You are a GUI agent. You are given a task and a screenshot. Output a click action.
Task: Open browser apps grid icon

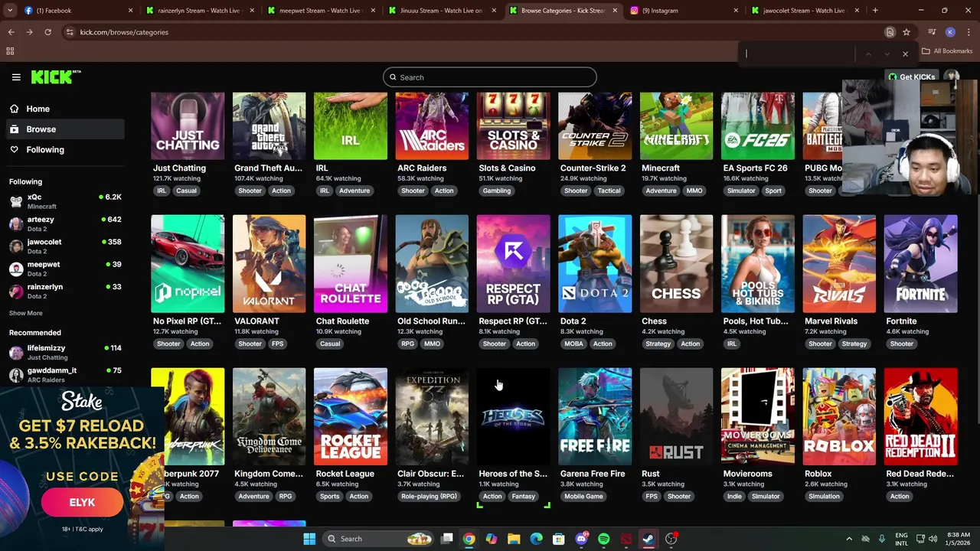10,51
